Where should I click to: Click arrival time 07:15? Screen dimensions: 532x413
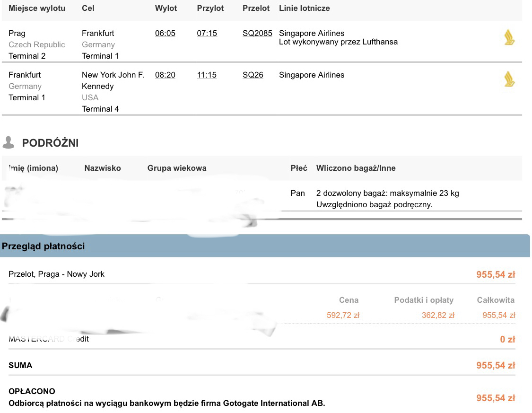coord(207,33)
